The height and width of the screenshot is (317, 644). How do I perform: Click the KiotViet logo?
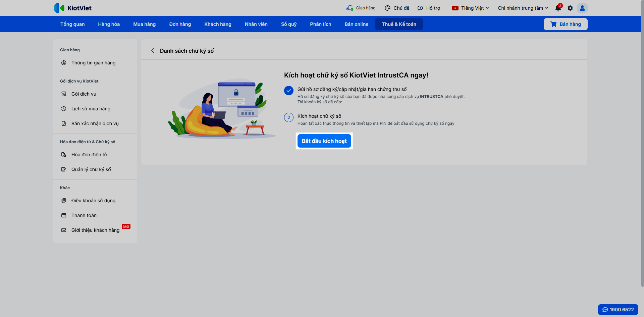(x=72, y=8)
